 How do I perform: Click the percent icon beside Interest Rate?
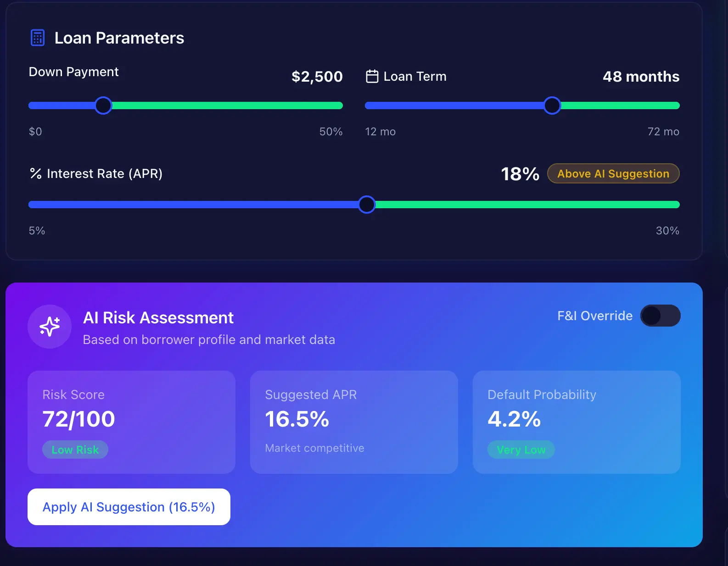[36, 173]
